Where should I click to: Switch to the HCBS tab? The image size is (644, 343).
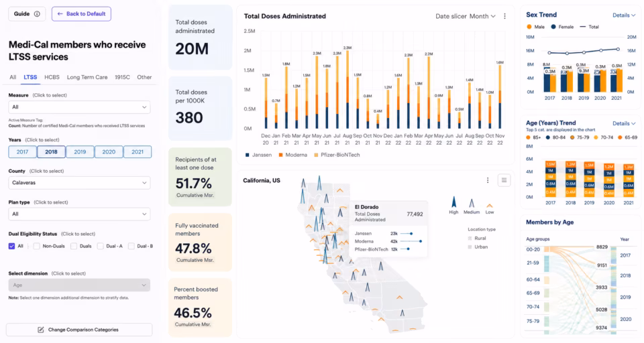52,77
